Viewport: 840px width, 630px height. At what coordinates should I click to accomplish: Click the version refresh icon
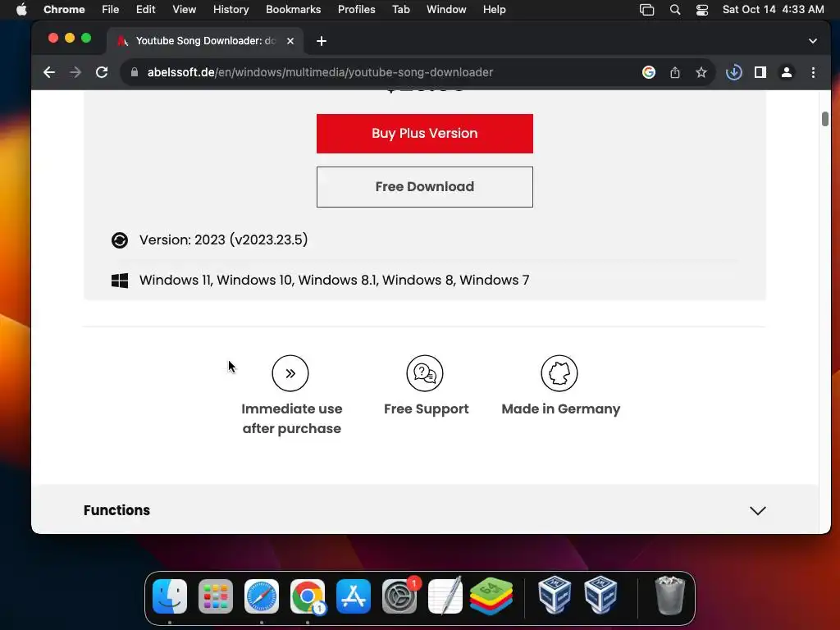point(120,240)
